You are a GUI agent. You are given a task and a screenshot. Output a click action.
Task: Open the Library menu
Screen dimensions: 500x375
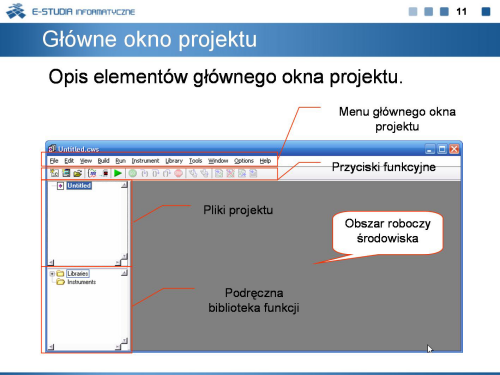tap(174, 161)
